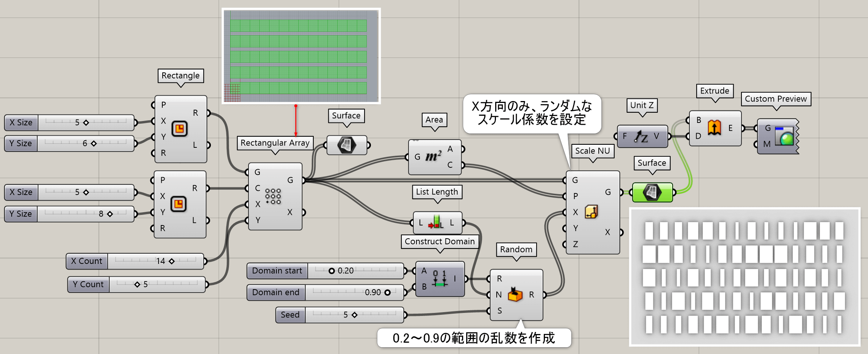Viewport: 868px width, 354px height.
Task: Open the green grid array preview thumbnail
Action: tap(301, 56)
